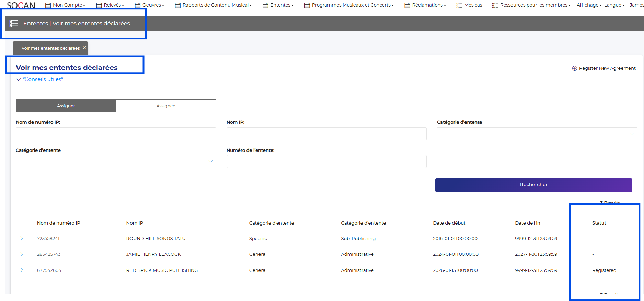This screenshot has height=301, width=644.
Task: Close the Voir mes ententes déclarées tab
Action: pyautogui.click(x=84, y=48)
